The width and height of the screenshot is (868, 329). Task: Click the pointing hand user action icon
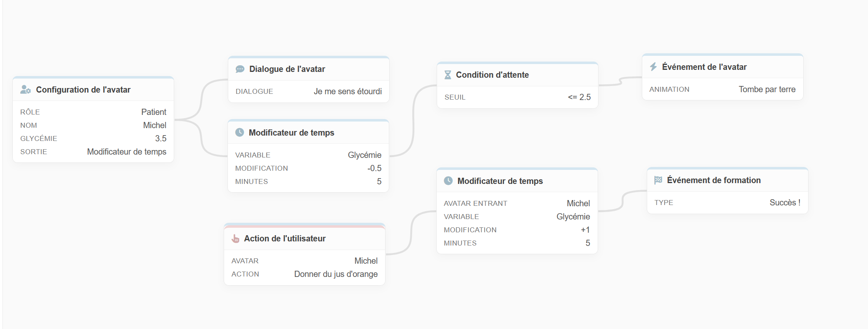pyautogui.click(x=235, y=238)
